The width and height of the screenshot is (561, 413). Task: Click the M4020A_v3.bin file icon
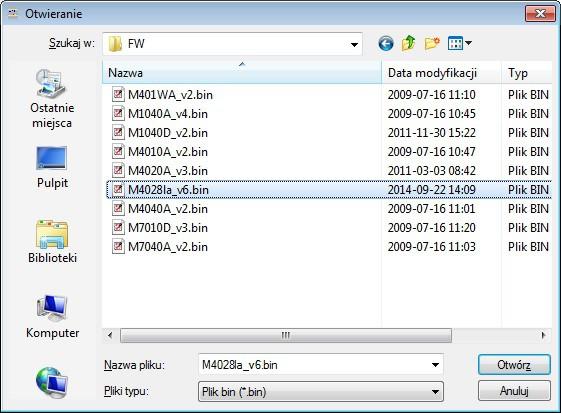click(118, 170)
